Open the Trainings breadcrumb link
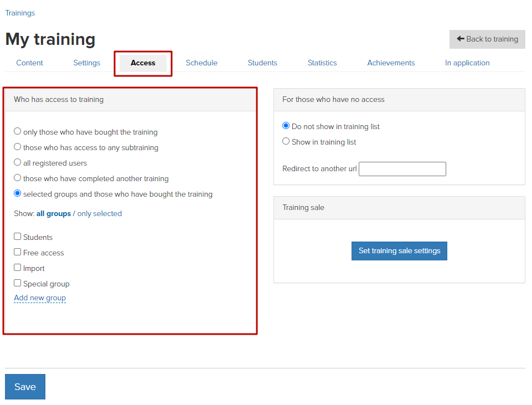This screenshot has width=532, height=405. click(20, 13)
